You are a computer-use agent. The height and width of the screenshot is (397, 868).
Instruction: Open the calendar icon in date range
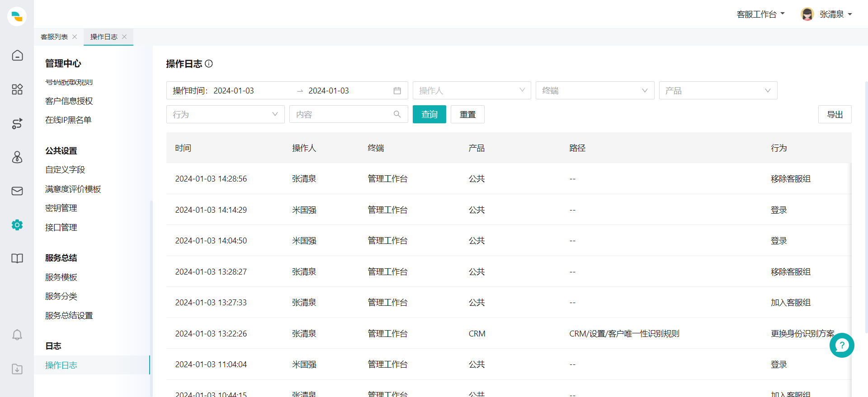(397, 91)
